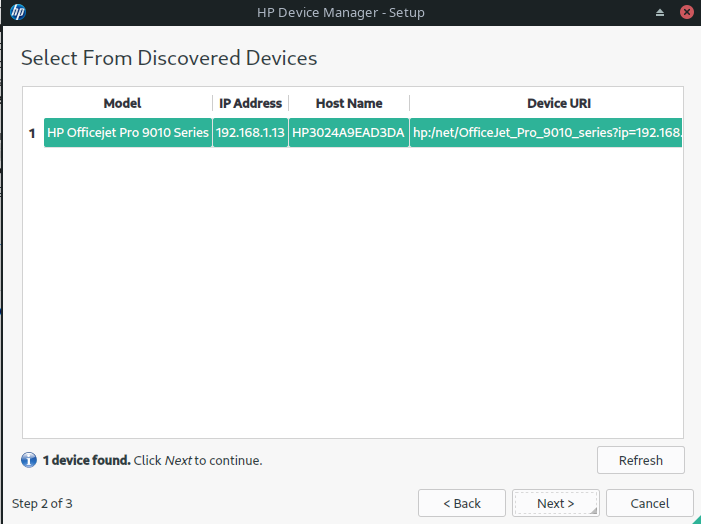Sort by the IP Address column header

[250, 103]
